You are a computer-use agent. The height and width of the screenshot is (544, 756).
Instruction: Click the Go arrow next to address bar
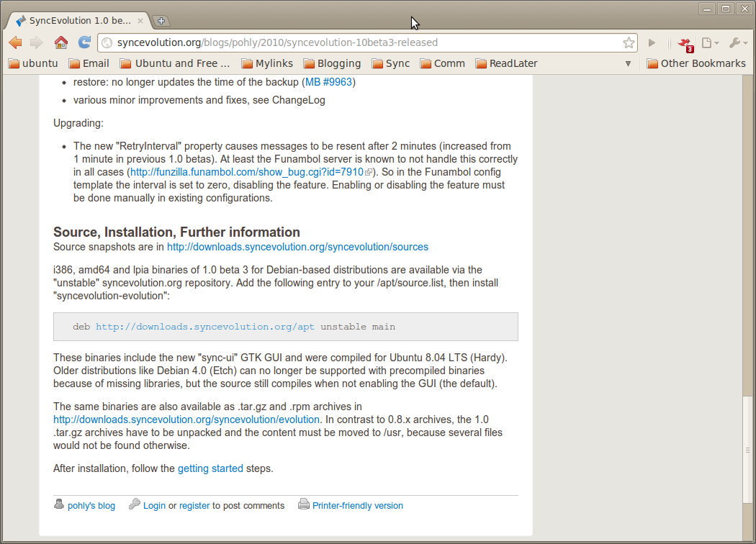click(652, 43)
